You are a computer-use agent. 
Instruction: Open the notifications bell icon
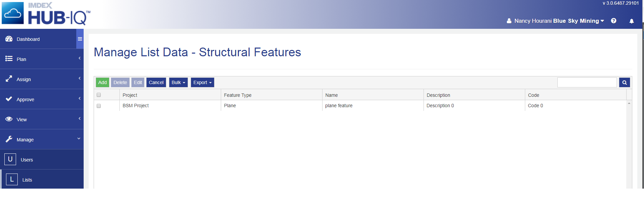tap(632, 21)
